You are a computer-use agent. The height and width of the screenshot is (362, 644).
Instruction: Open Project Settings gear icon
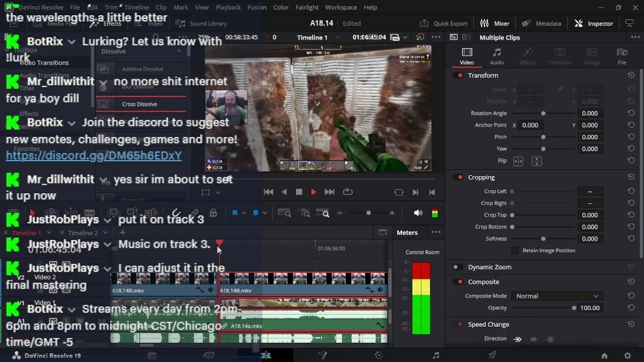coord(627,355)
